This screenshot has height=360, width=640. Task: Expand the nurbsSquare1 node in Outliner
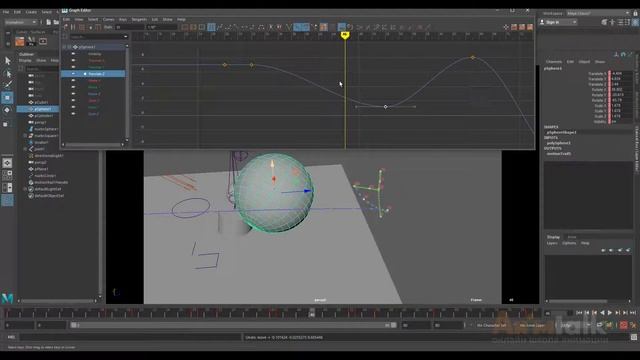25,136
